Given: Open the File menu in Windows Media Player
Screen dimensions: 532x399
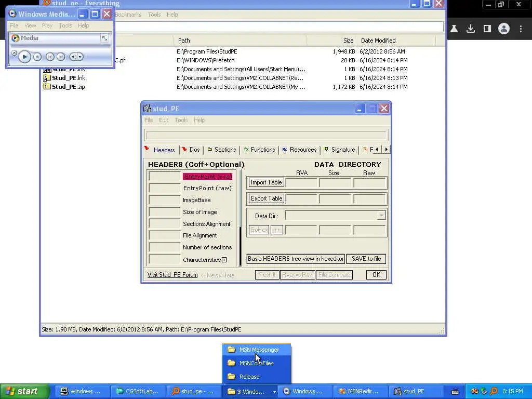Looking at the screenshot, I should pos(14,25).
